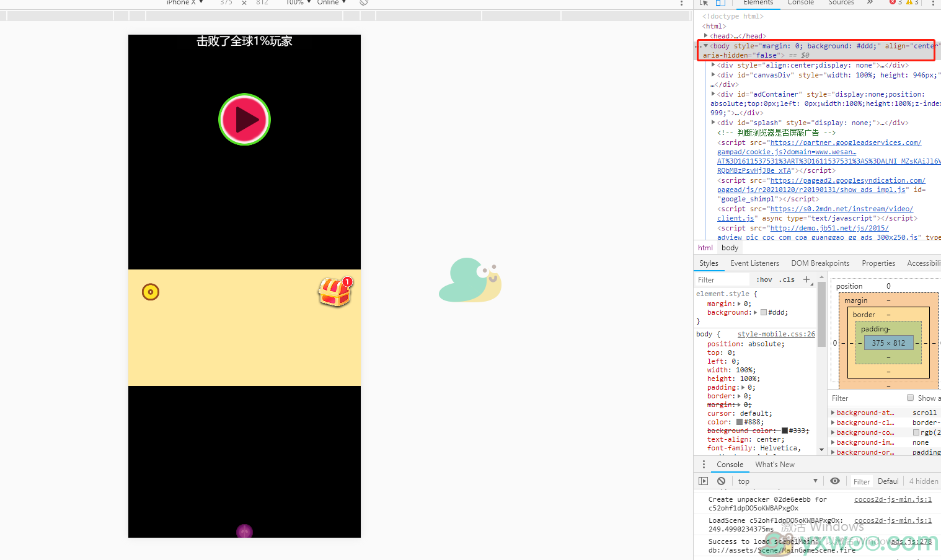Toggle the console sidebar icon
Screen dimensions: 941x560
703,481
